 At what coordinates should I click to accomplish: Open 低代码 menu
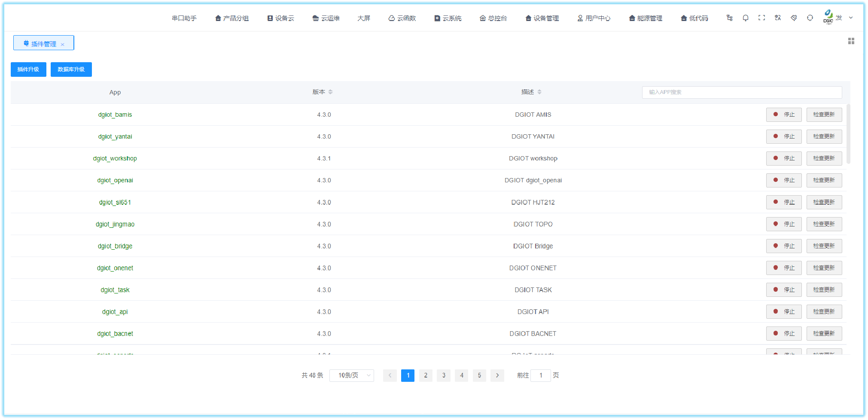[694, 18]
